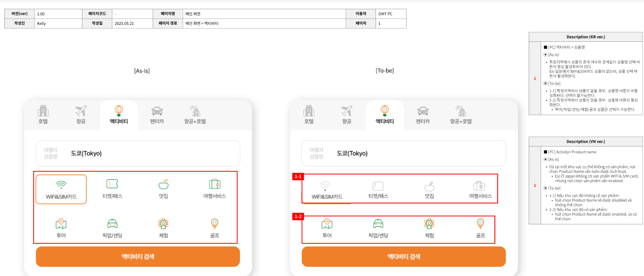Viewport: 644px width, 276px height.
Task: Open 호텔 tab in To-be panel
Action: 309,115
